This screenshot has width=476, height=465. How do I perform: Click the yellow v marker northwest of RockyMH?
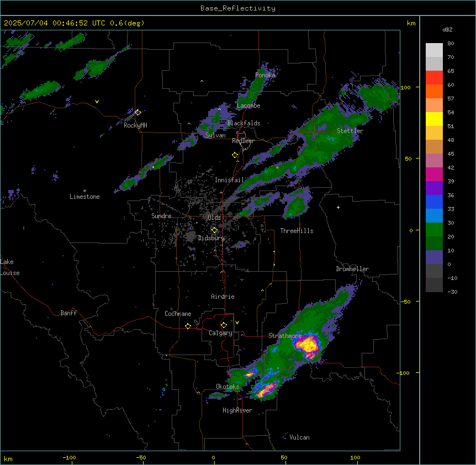(x=97, y=102)
